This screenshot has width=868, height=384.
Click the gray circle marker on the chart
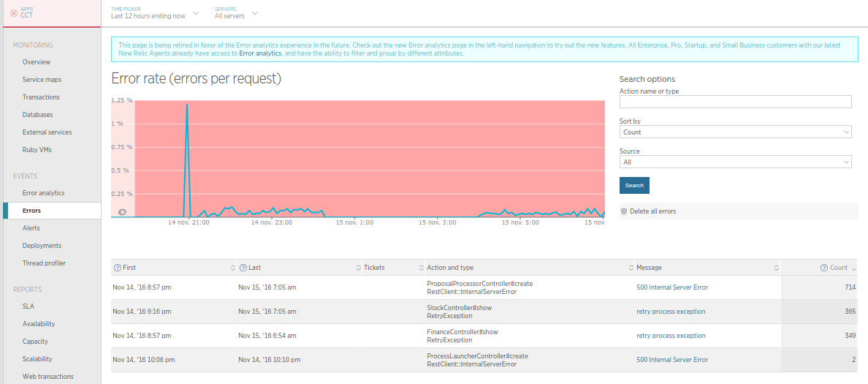coord(123,212)
